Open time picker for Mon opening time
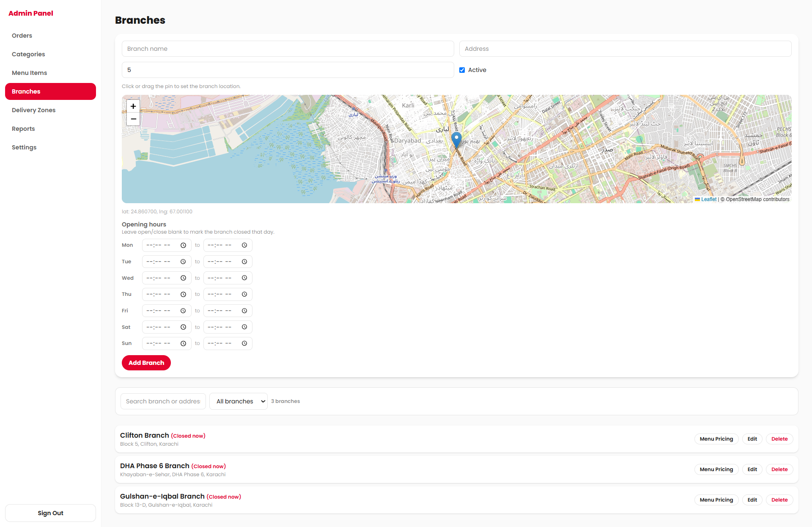 pyautogui.click(x=183, y=246)
